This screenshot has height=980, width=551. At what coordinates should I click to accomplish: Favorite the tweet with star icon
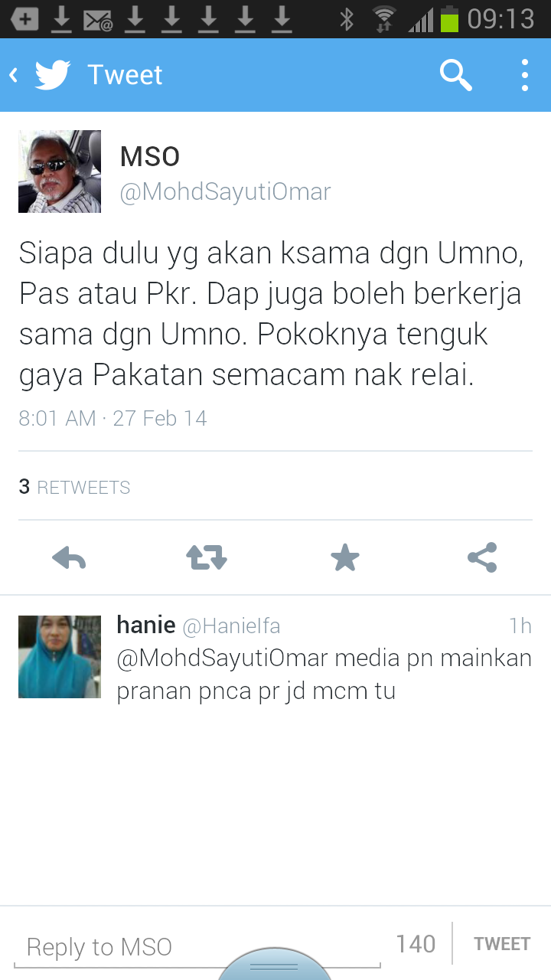[345, 557]
